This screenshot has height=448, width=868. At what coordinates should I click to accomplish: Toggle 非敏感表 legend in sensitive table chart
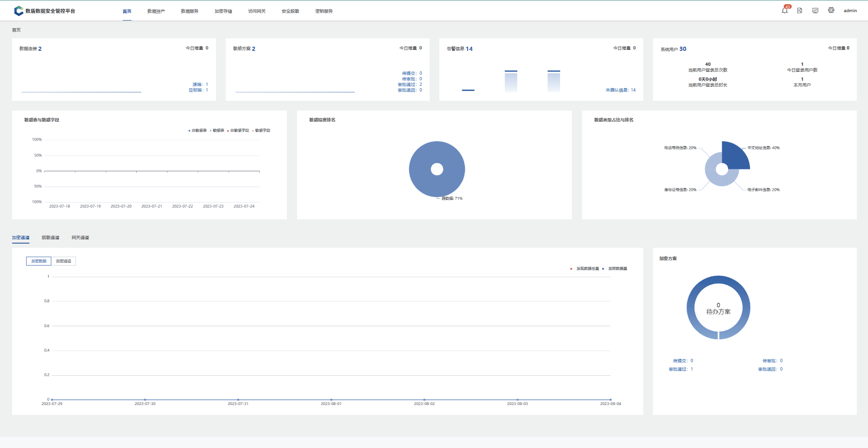click(198, 131)
